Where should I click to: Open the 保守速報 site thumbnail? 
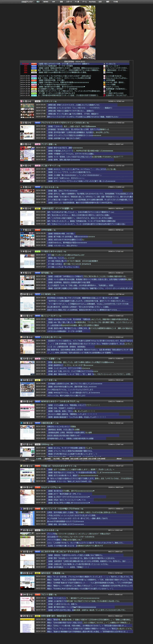(x=27, y=282)
